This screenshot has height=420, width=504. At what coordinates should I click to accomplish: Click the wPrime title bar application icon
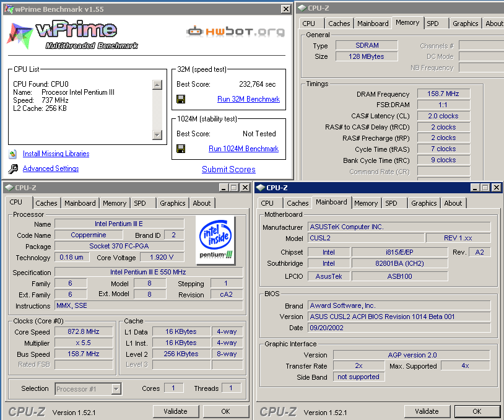pyautogui.click(x=9, y=9)
